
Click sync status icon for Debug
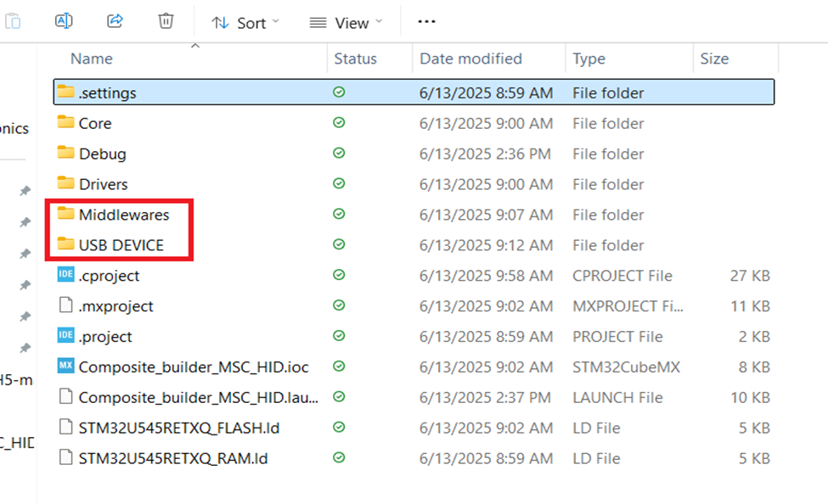tap(339, 153)
